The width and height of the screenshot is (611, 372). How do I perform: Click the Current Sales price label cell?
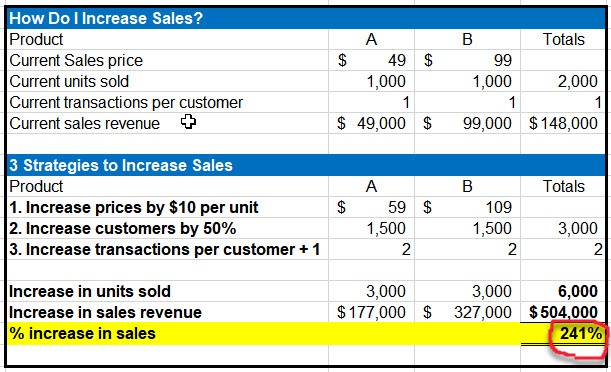[168, 60]
